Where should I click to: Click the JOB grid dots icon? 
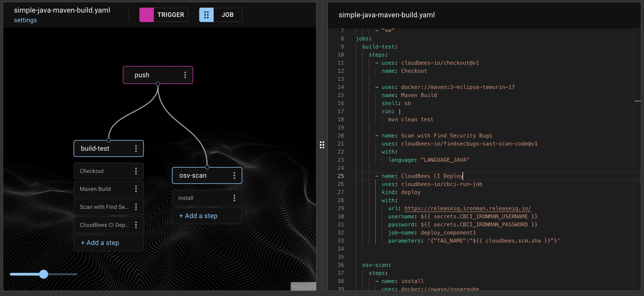click(206, 15)
